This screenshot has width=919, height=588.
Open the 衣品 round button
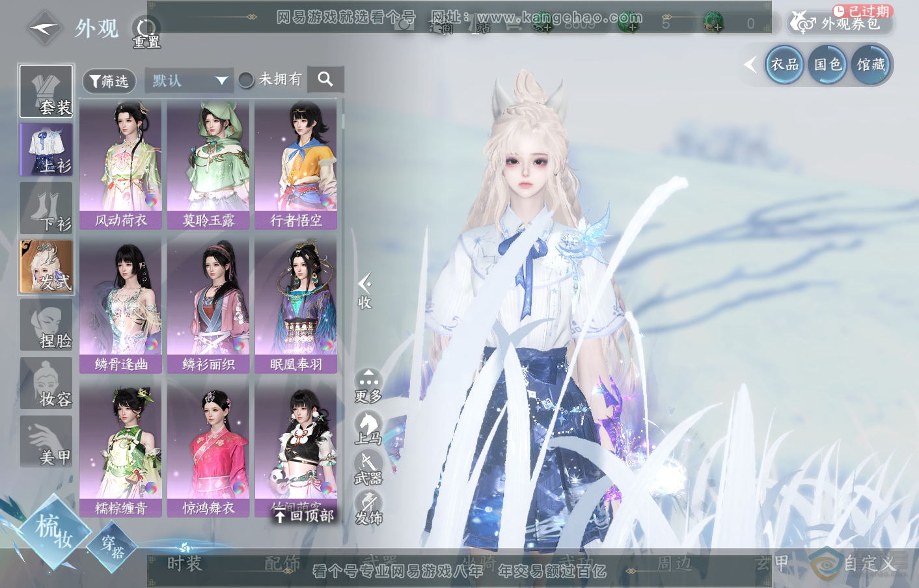coord(784,64)
